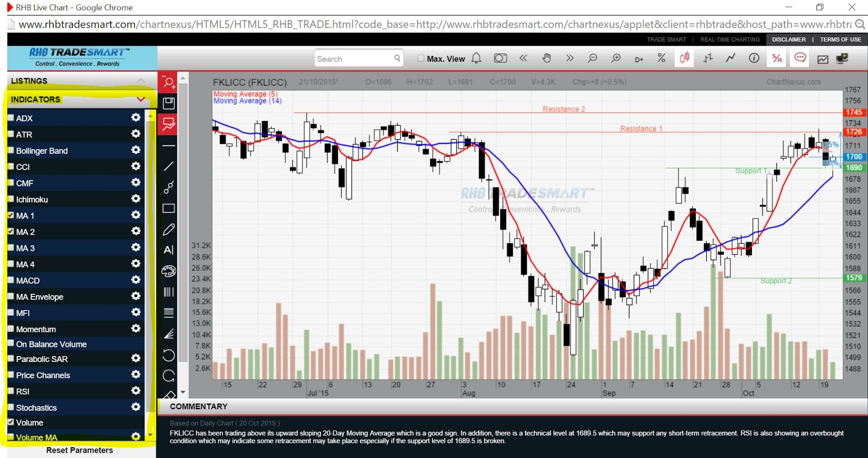Move the chart right with double-right arrows
The width and height of the screenshot is (868, 458).
click(570, 58)
